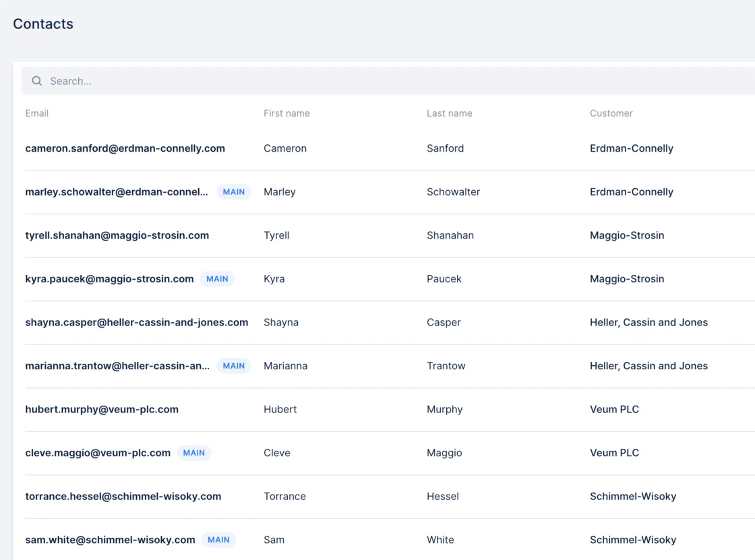This screenshot has width=755, height=560.
Task: Select first name cell 'Cleve'
Action: pos(277,453)
